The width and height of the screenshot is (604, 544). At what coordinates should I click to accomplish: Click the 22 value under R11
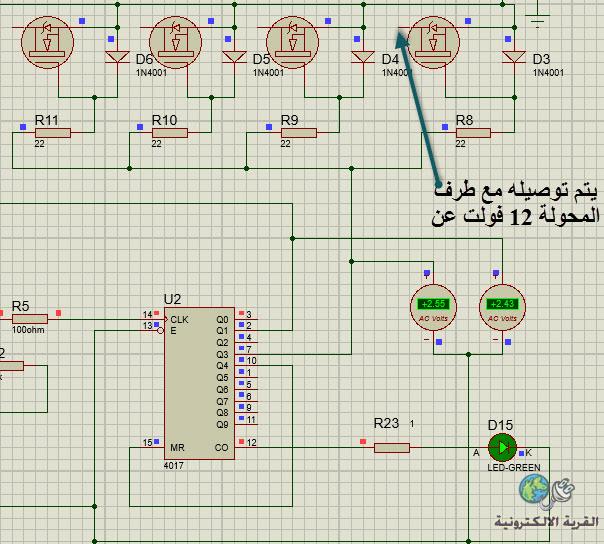pos(39,144)
